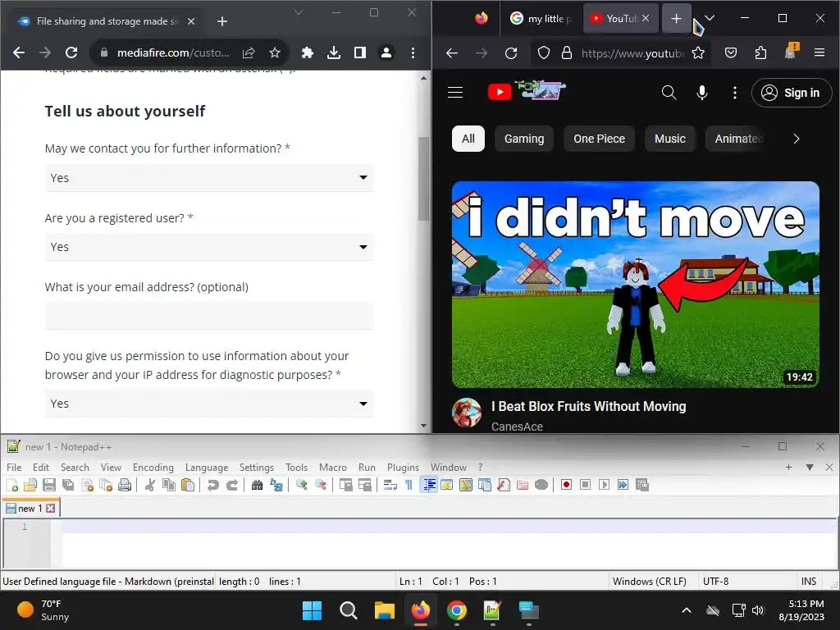Click the Zoom Out icon in Notepad++
840x630 pixels.
[x=321, y=486]
